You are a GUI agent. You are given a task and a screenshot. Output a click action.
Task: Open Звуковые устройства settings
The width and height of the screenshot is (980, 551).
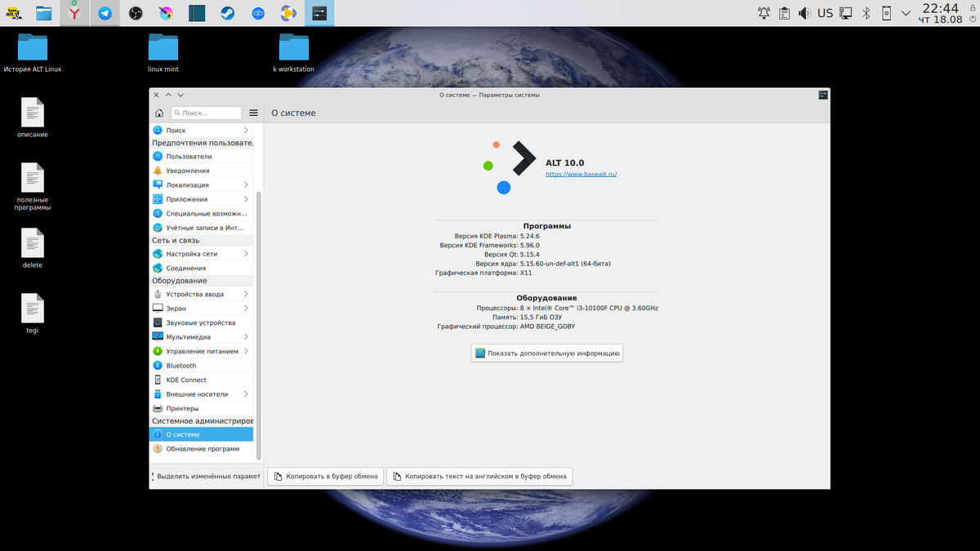click(x=201, y=323)
